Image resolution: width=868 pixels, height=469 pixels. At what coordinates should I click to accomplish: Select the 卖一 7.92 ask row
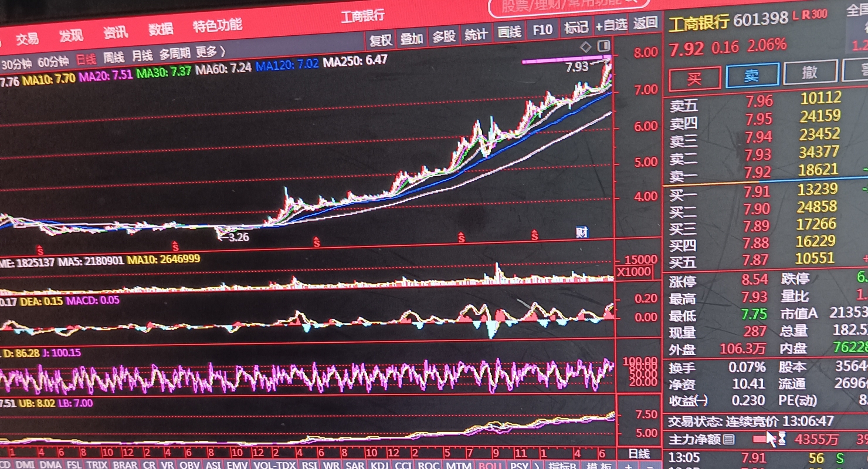765,172
